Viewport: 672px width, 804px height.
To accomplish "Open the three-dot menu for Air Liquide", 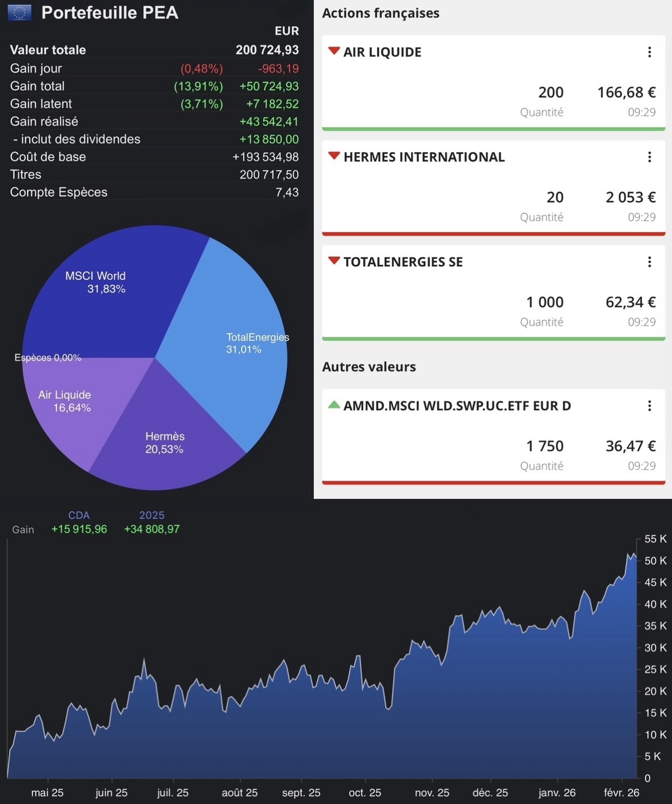I will pos(650,52).
